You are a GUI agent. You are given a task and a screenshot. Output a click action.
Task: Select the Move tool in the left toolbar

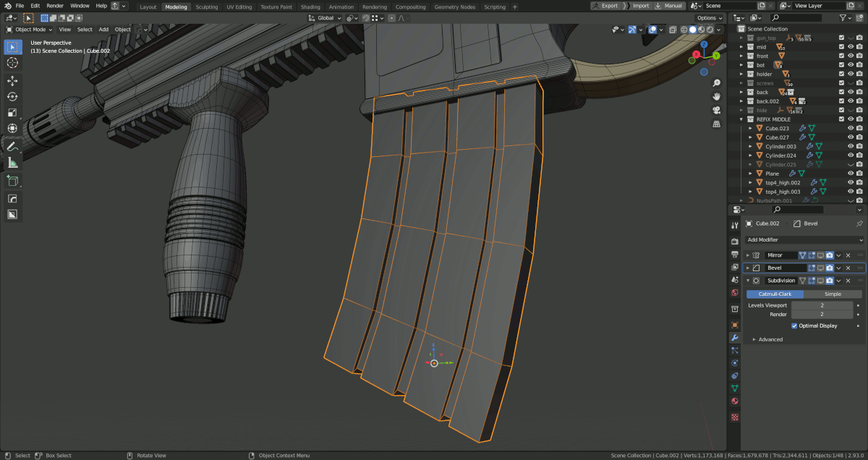12,80
